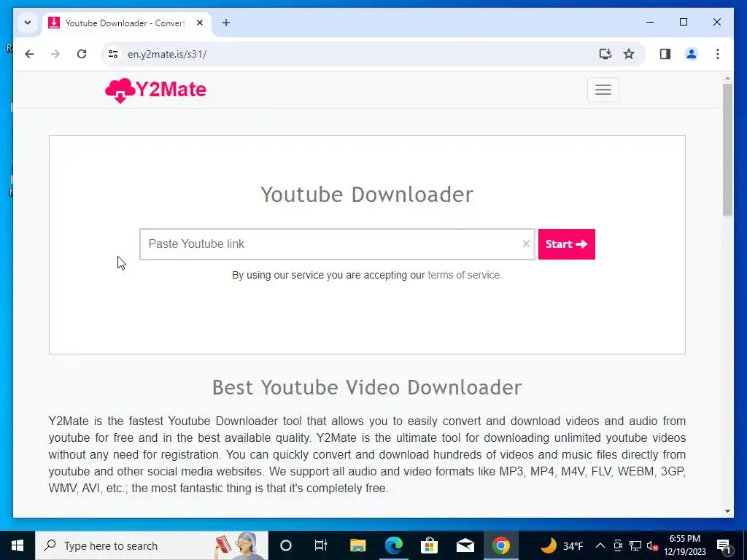Click the Paste Youtube link field
747x560 pixels.
(337, 244)
